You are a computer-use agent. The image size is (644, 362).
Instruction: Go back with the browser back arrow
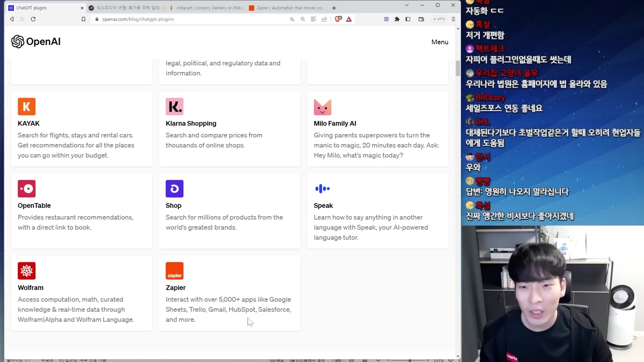coord(12,19)
